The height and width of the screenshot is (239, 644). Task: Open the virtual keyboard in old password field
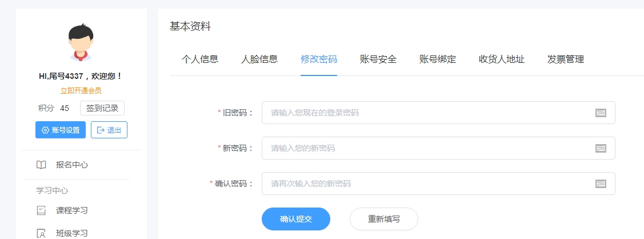point(601,113)
